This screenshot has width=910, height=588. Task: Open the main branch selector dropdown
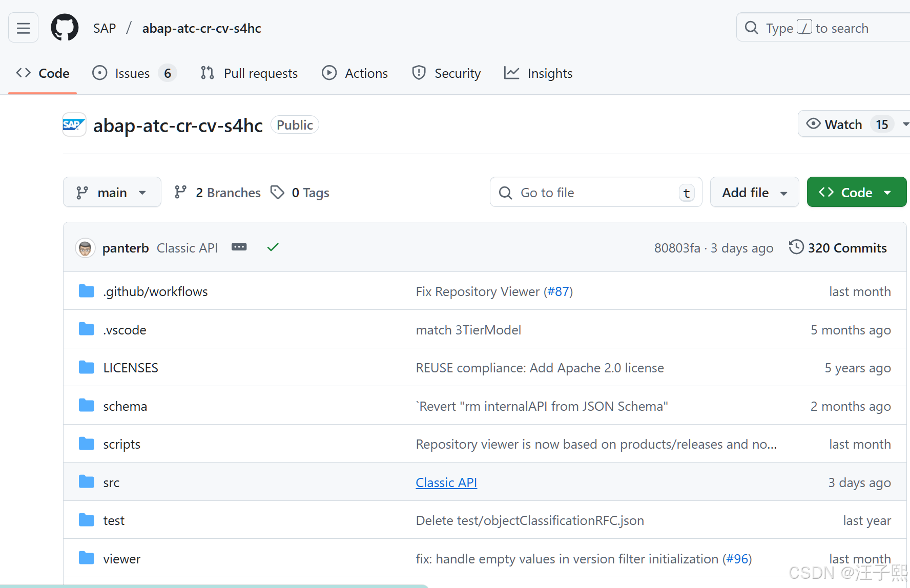point(112,192)
